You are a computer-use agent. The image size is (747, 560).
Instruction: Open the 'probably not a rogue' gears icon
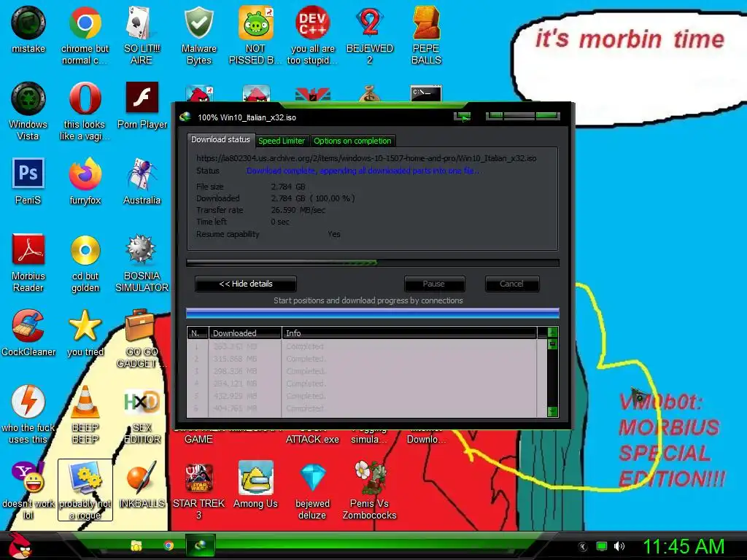pos(85,491)
